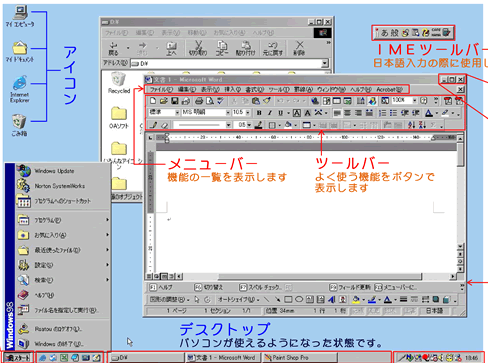This screenshot has width=488, height=363.
Task: Click the Format Painter brush icon
Action: point(267,101)
